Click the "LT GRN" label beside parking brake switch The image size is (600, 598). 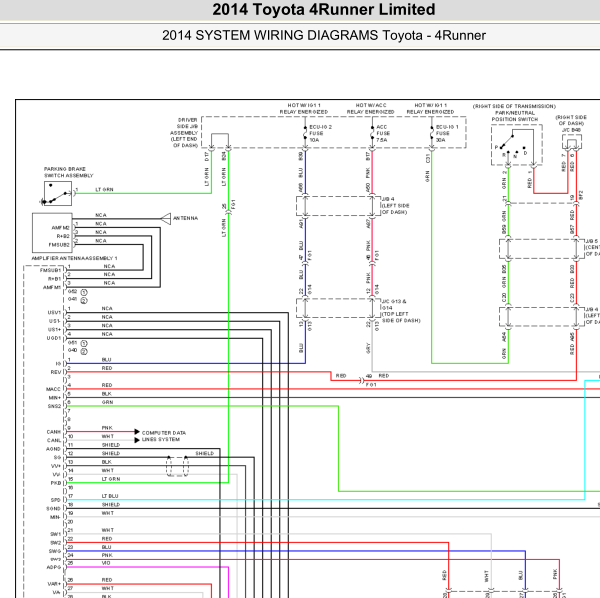pyautogui.click(x=104, y=189)
